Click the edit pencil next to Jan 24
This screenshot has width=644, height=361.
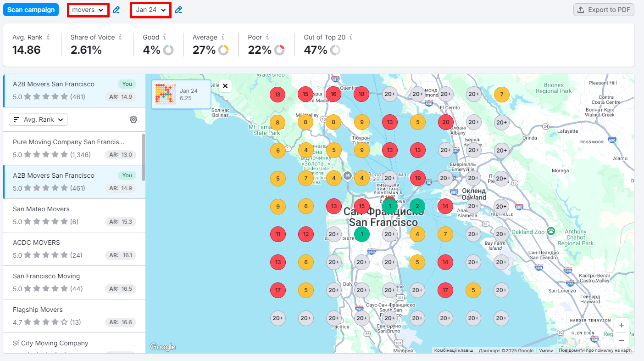click(178, 10)
